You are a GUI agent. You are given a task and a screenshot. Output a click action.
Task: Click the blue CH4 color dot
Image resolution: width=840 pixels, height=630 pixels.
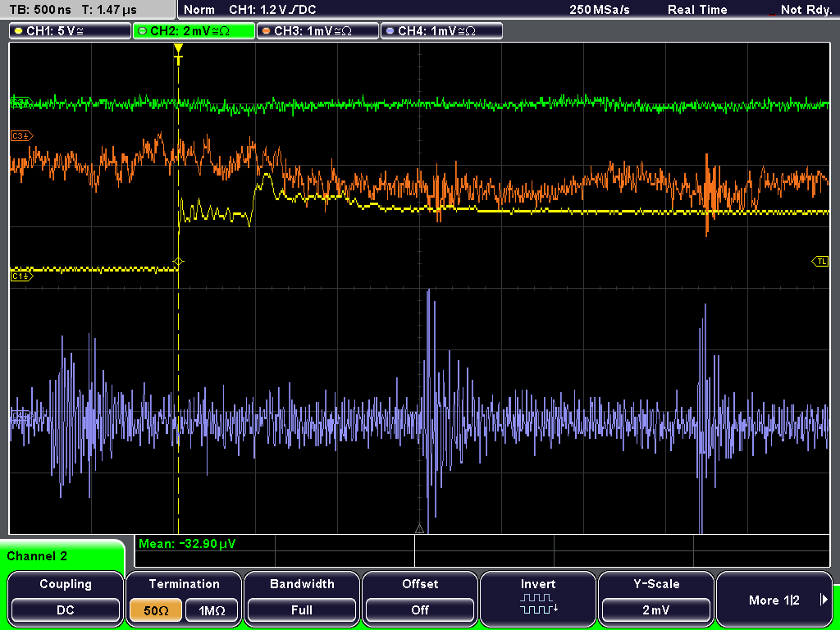390,31
